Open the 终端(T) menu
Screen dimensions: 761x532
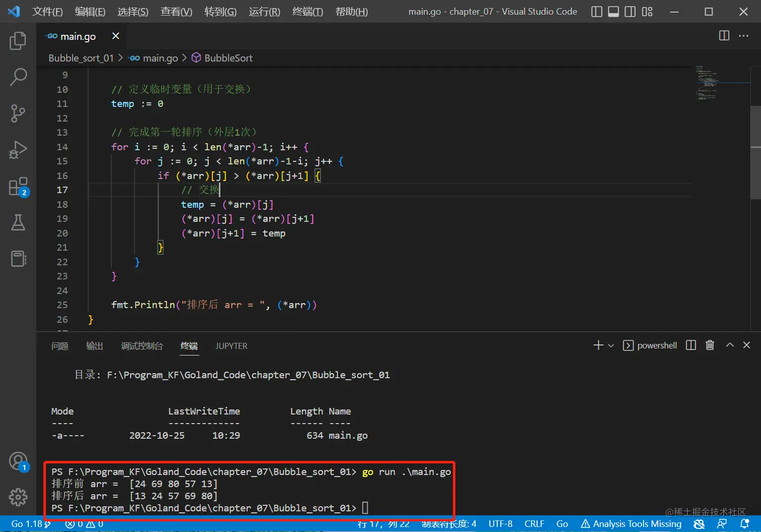[x=308, y=12]
